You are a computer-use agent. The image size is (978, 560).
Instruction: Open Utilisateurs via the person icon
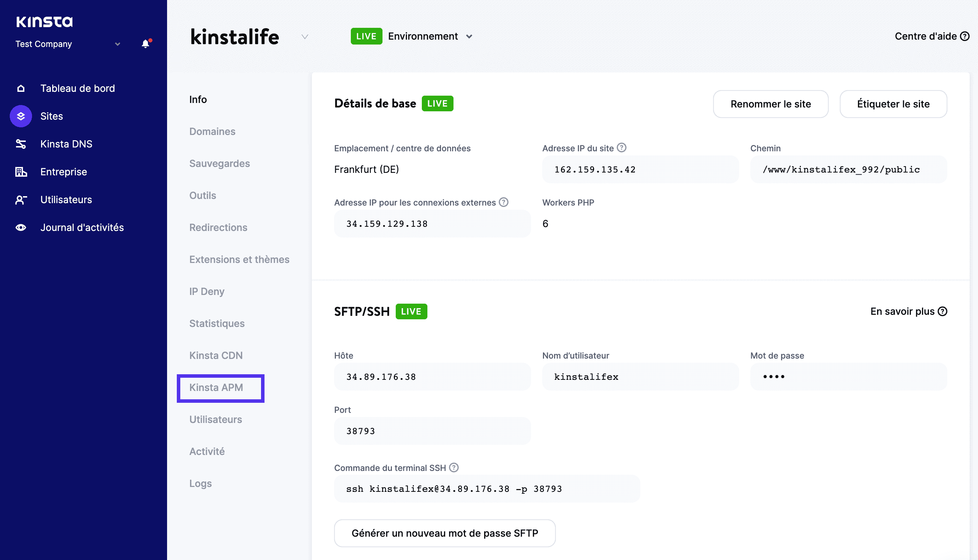point(21,200)
